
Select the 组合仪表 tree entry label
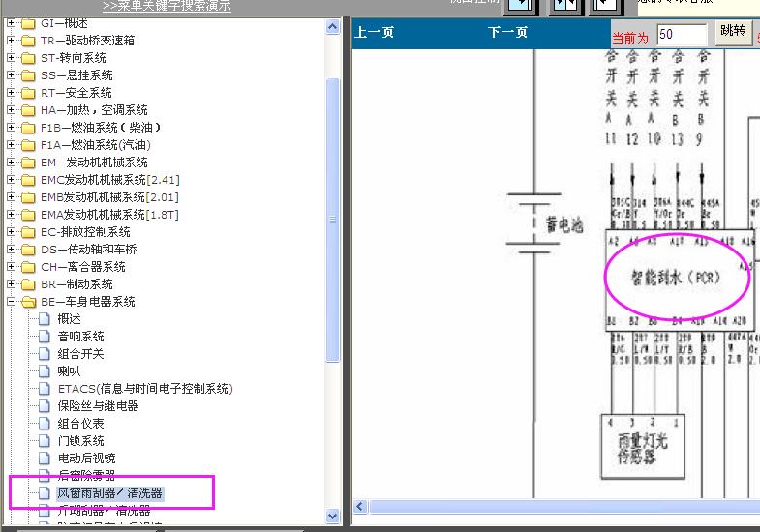pyautogui.click(x=81, y=424)
